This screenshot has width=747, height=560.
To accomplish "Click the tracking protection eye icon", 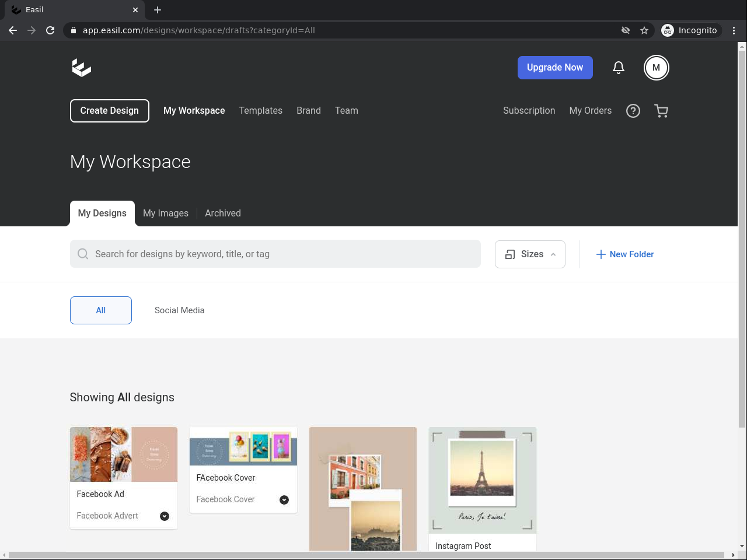I will [626, 30].
